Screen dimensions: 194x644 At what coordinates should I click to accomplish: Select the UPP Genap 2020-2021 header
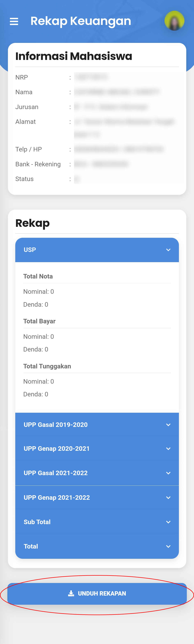(97, 449)
